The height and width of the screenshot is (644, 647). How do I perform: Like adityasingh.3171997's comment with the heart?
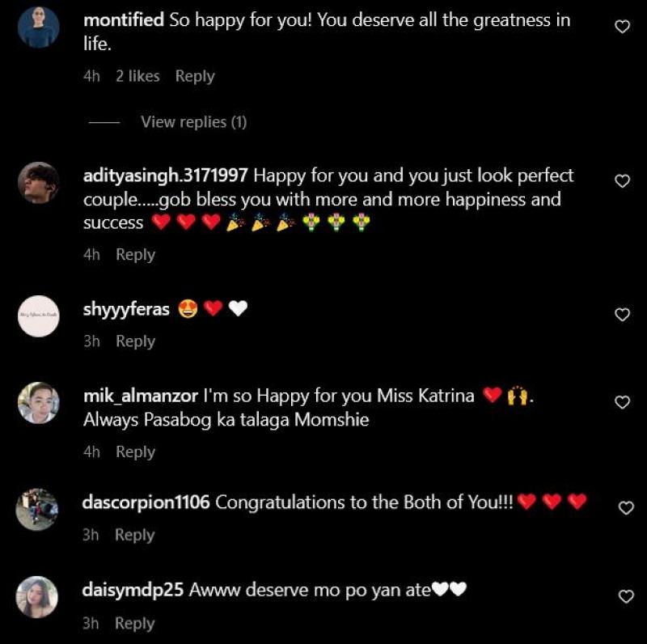pyautogui.click(x=623, y=181)
